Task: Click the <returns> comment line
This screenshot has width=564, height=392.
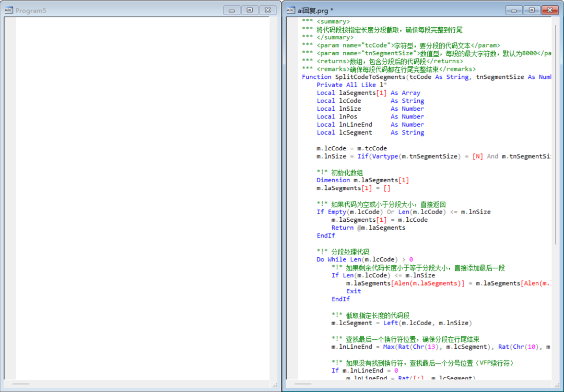Action: click(x=382, y=61)
